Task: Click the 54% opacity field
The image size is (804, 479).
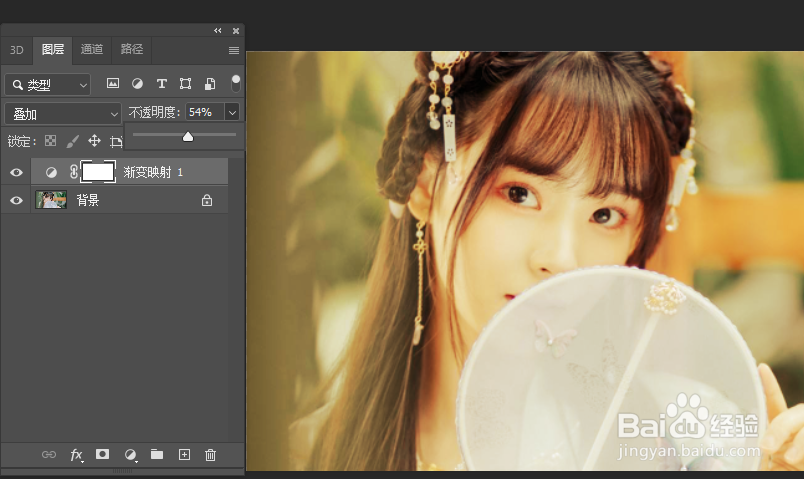Action: (205, 112)
